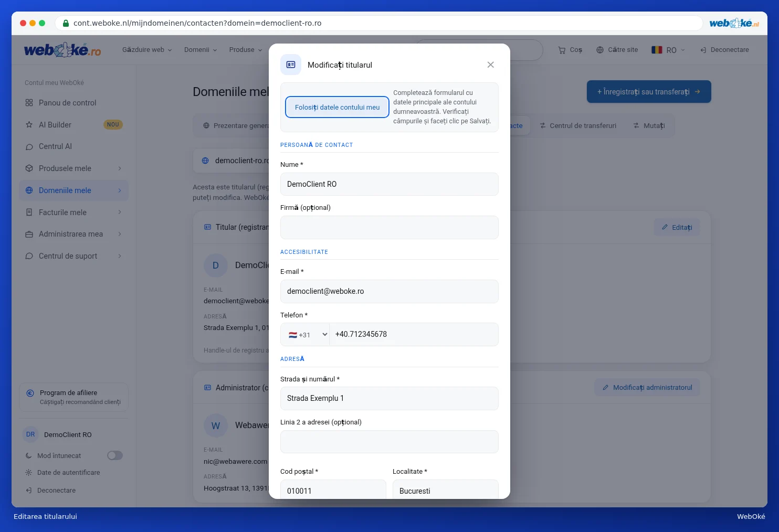This screenshot has width=779, height=532.
Task: Expand the Găzduire web menu
Action: 147,50
